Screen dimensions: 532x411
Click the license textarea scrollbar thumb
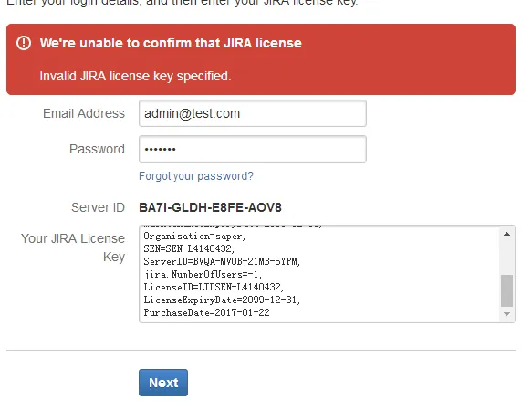pyautogui.click(x=506, y=290)
